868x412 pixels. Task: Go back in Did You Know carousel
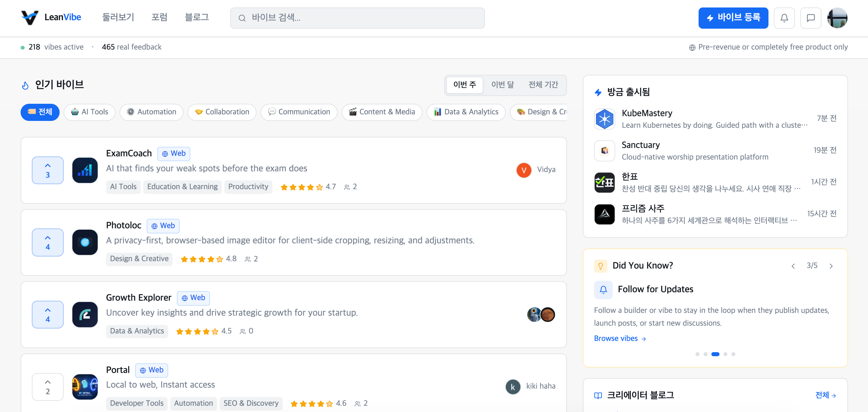click(x=793, y=266)
